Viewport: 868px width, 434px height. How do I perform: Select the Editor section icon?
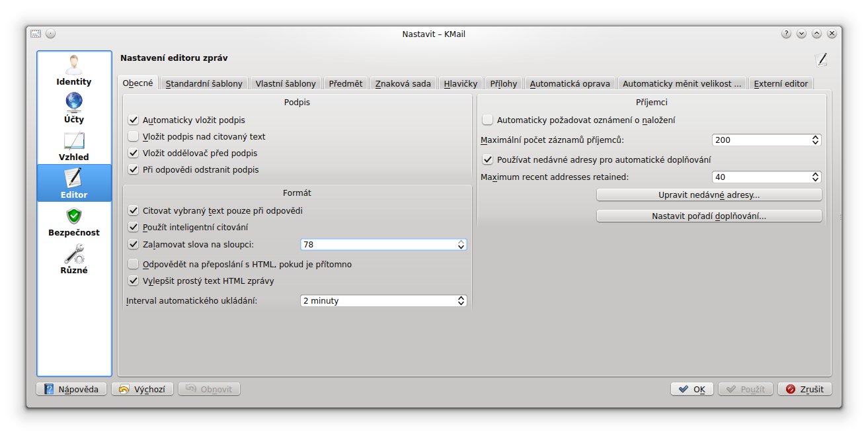(74, 179)
